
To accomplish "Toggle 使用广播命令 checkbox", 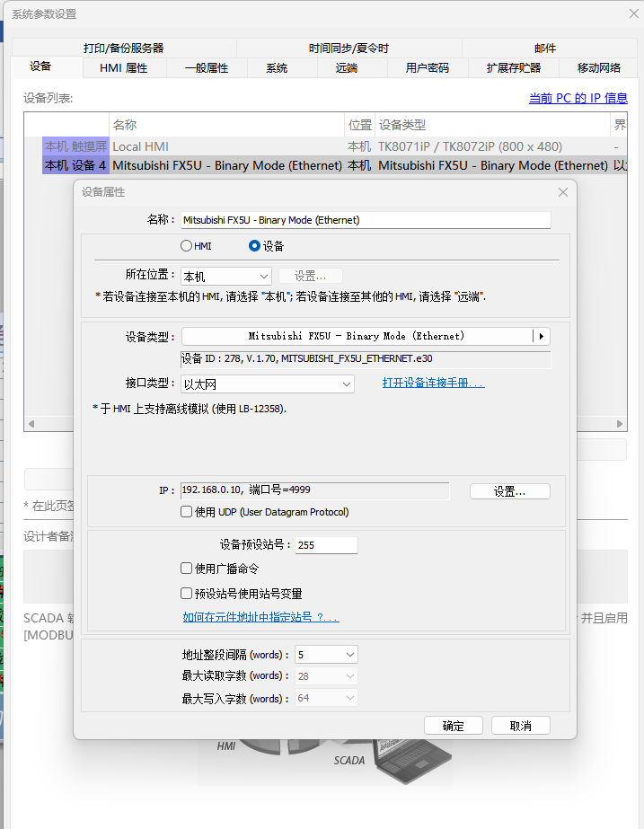I will tap(187, 569).
